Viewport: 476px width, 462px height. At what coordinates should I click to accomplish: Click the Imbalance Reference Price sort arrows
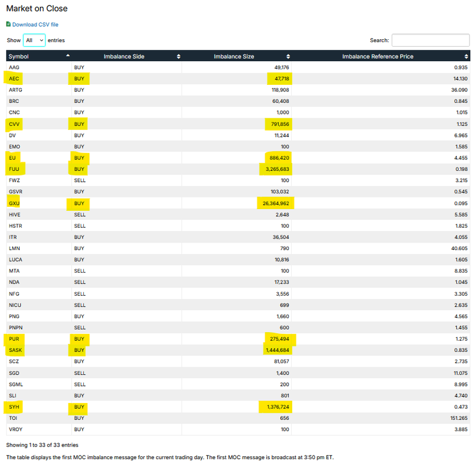tap(466, 57)
